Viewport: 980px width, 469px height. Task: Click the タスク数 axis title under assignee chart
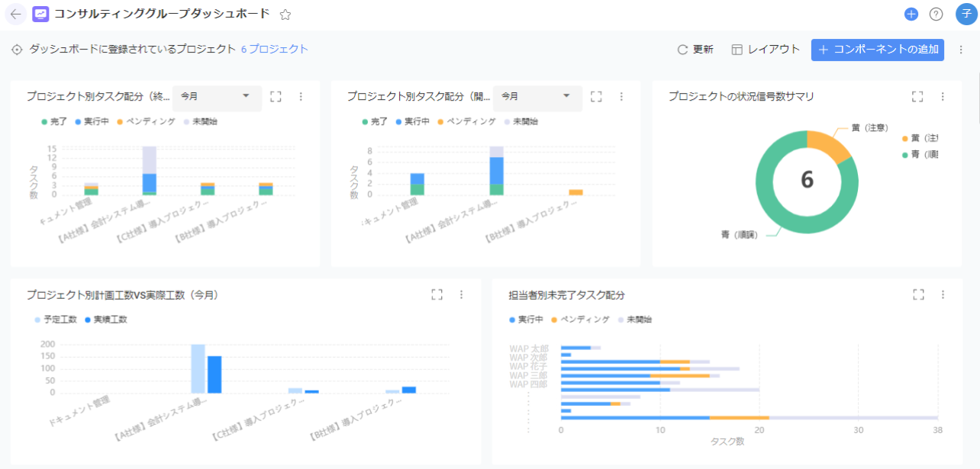click(x=727, y=442)
